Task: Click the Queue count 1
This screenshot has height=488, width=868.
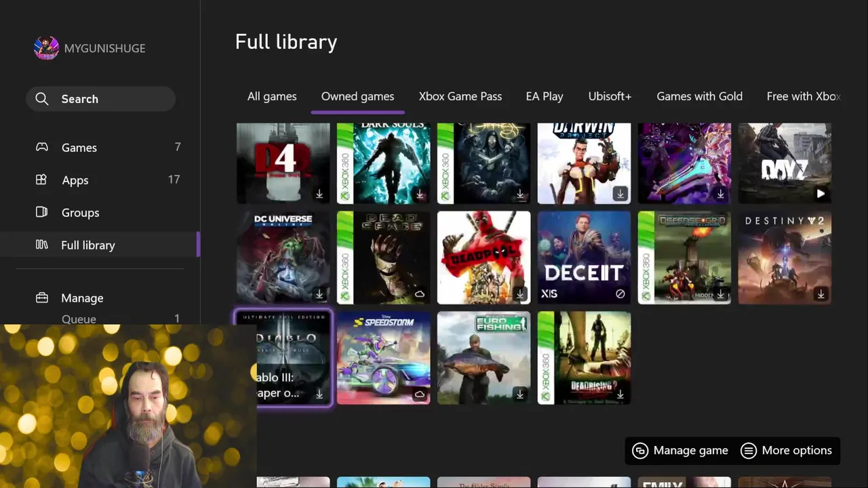Action: tap(177, 319)
